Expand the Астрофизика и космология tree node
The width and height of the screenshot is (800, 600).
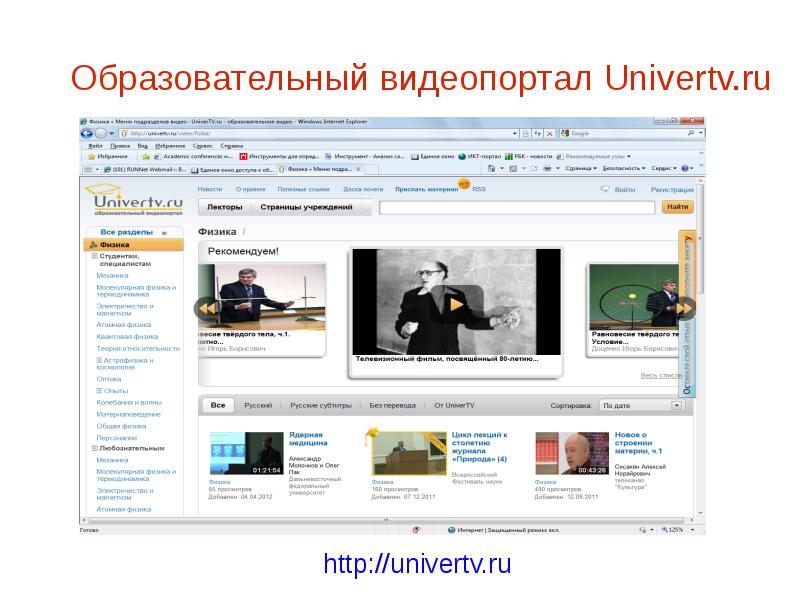click(99, 360)
